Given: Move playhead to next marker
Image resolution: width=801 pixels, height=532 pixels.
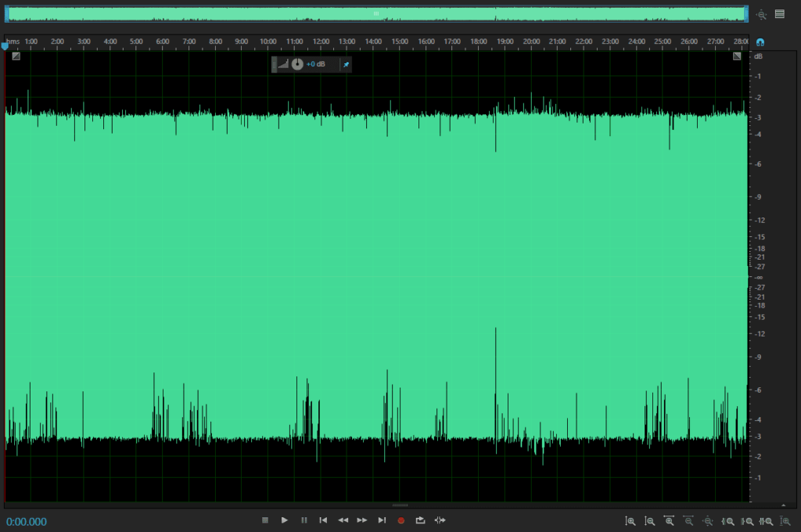Looking at the screenshot, I should point(382,520).
